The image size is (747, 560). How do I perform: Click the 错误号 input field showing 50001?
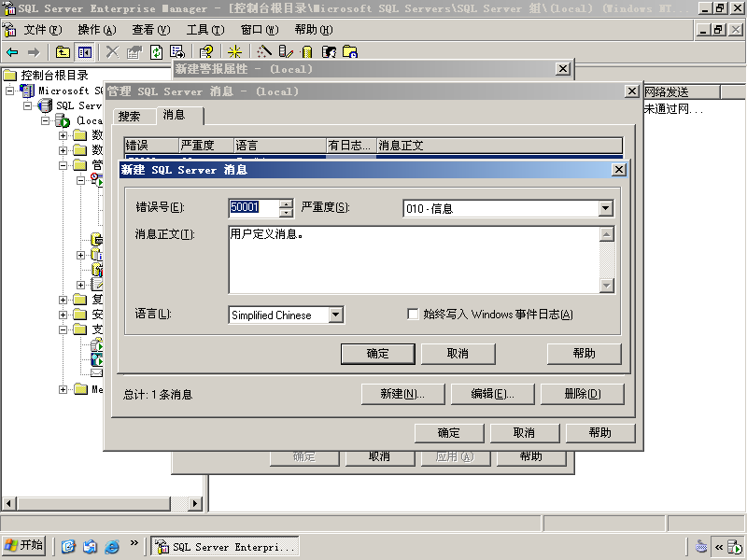coord(253,208)
